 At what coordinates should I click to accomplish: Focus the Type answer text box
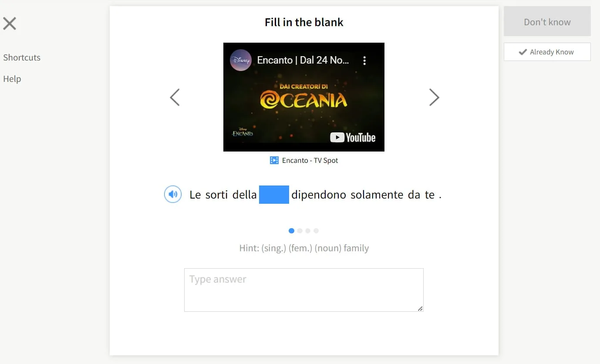click(304, 290)
